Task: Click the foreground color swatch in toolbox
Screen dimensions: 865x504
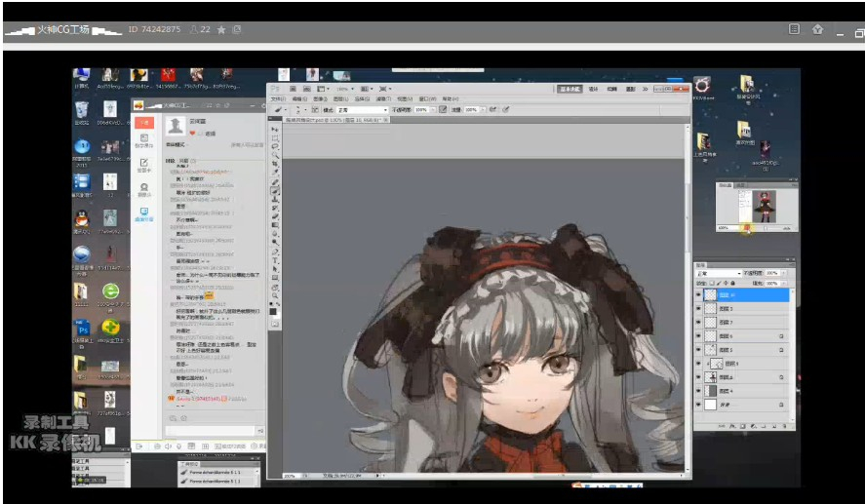Action: click(273, 312)
